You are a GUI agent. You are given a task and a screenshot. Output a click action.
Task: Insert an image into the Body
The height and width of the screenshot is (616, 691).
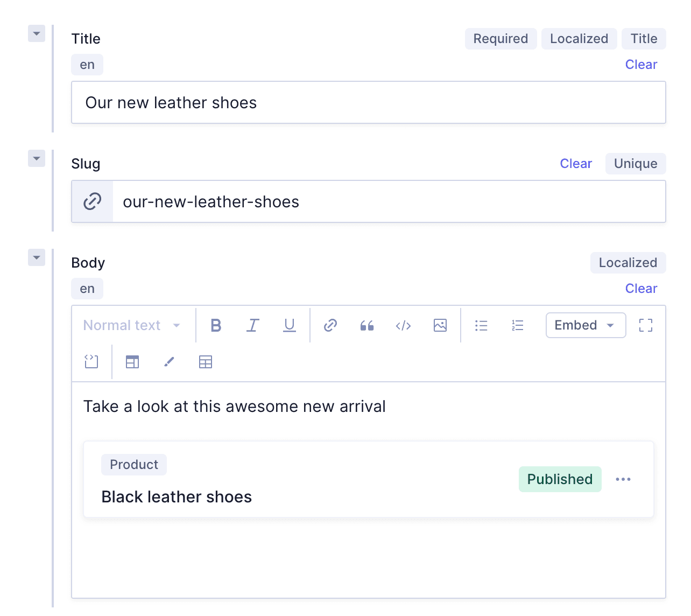(x=440, y=325)
